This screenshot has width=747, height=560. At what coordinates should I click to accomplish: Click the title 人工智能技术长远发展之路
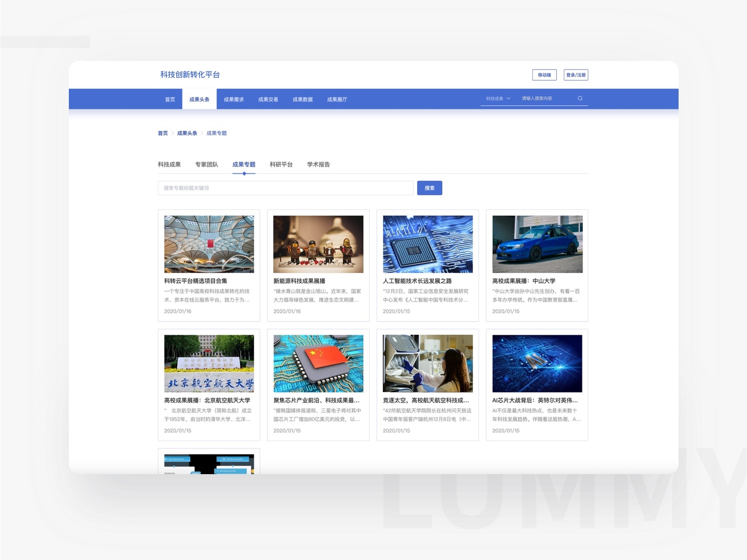click(x=417, y=281)
